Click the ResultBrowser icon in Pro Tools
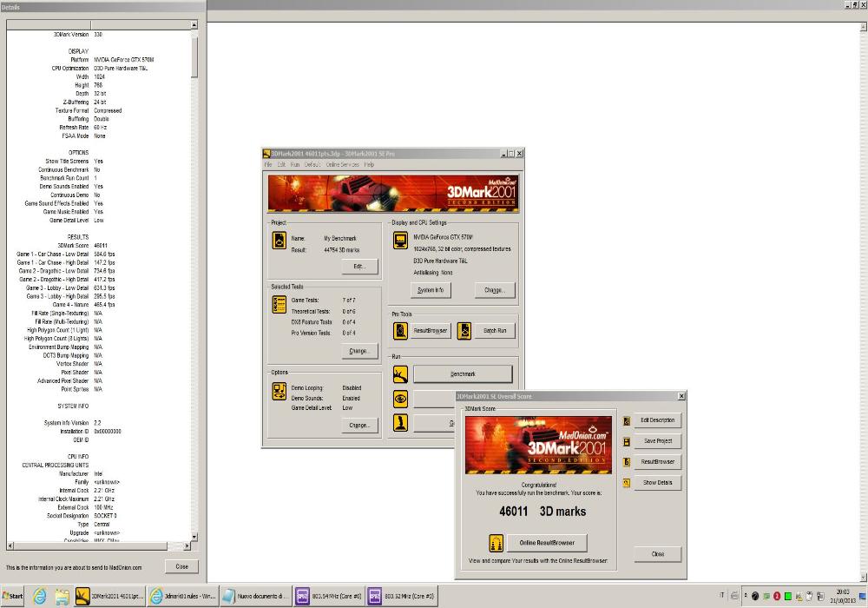The image size is (868, 608). pyautogui.click(x=400, y=331)
